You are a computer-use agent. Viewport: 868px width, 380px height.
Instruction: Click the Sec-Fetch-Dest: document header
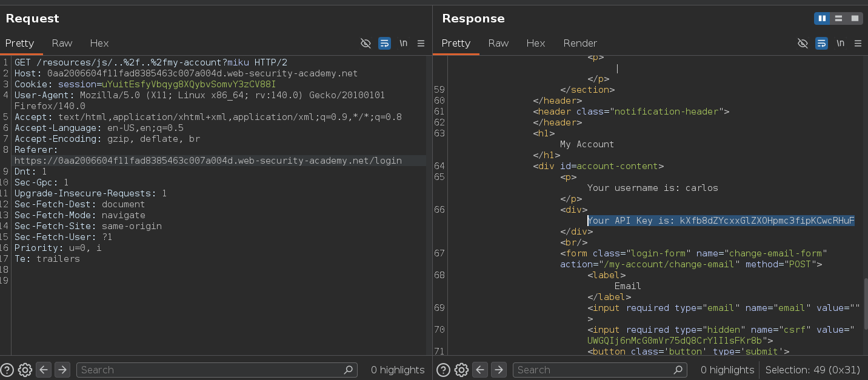pyautogui.click(x=79, y=204)
